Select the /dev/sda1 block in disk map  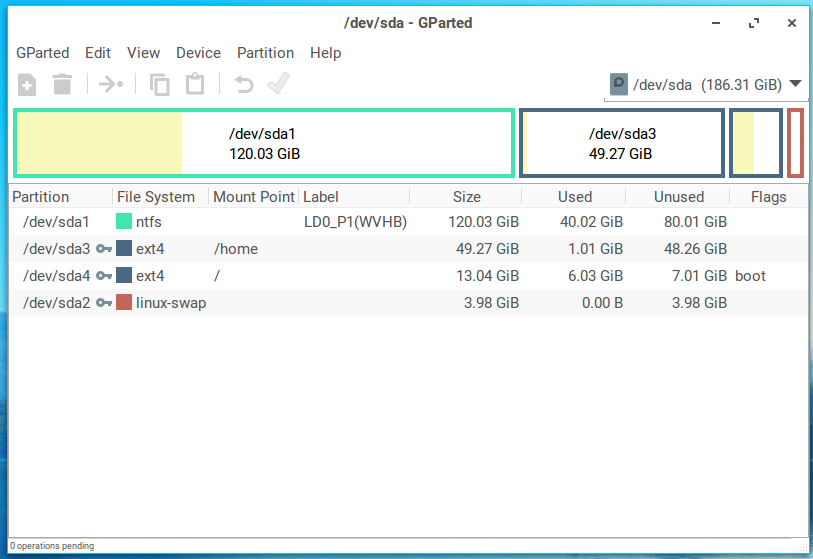point(264,143)
